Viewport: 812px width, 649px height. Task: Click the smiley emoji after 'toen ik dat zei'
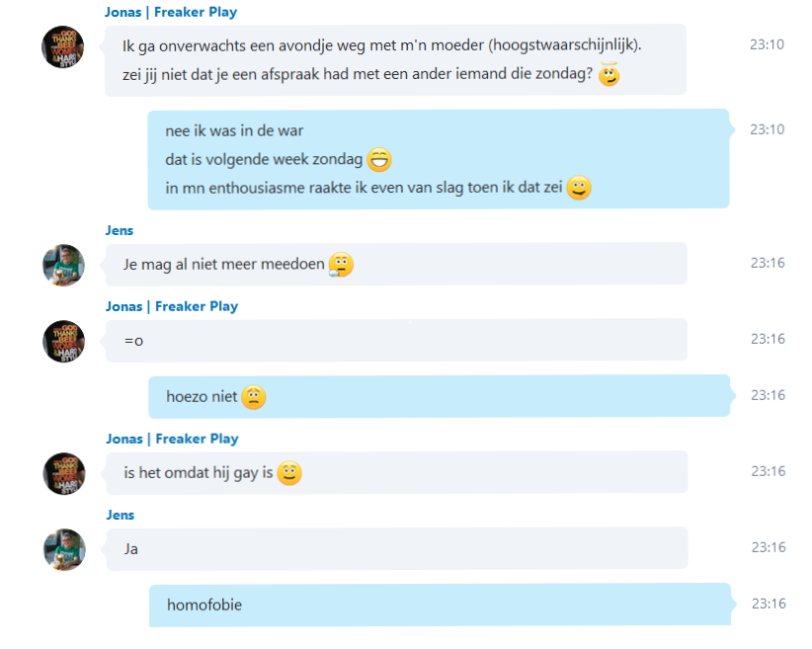pos(579,188)
